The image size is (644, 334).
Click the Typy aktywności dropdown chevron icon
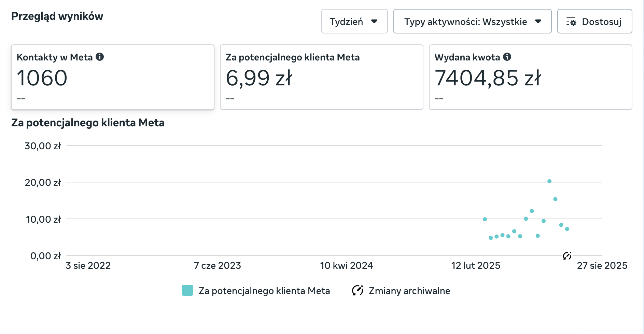(538, 21)
